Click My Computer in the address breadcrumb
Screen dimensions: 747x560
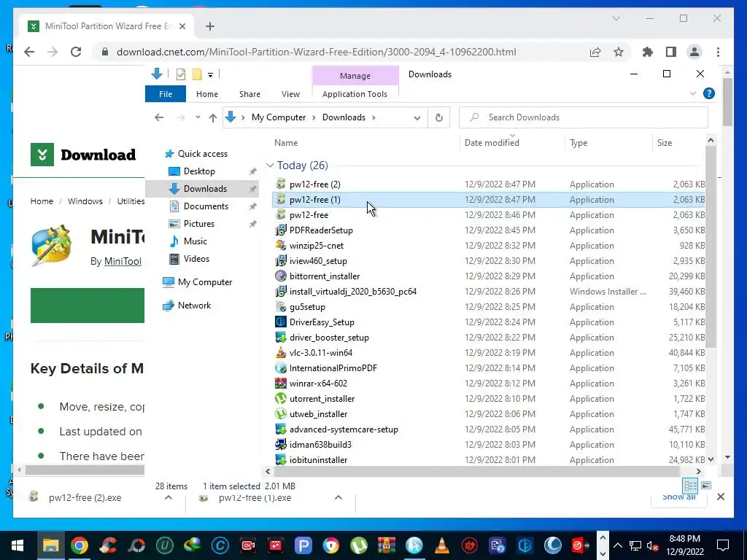[x=279, y=117]
